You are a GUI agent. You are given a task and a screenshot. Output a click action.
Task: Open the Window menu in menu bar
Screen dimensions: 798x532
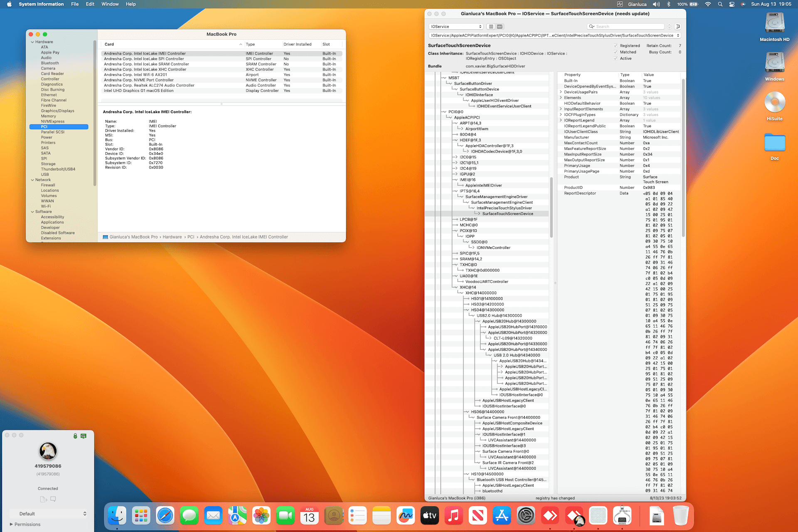[110, 4]
